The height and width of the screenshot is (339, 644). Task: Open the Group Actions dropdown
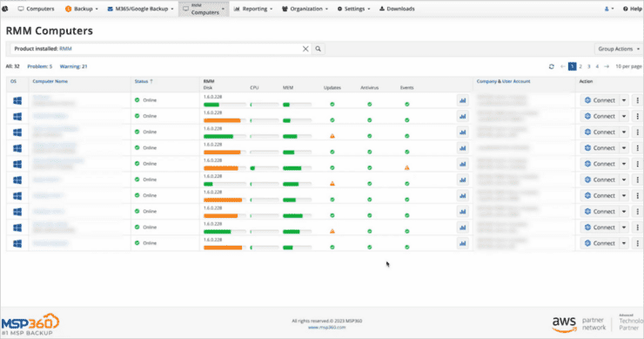(x=619, y=49)
